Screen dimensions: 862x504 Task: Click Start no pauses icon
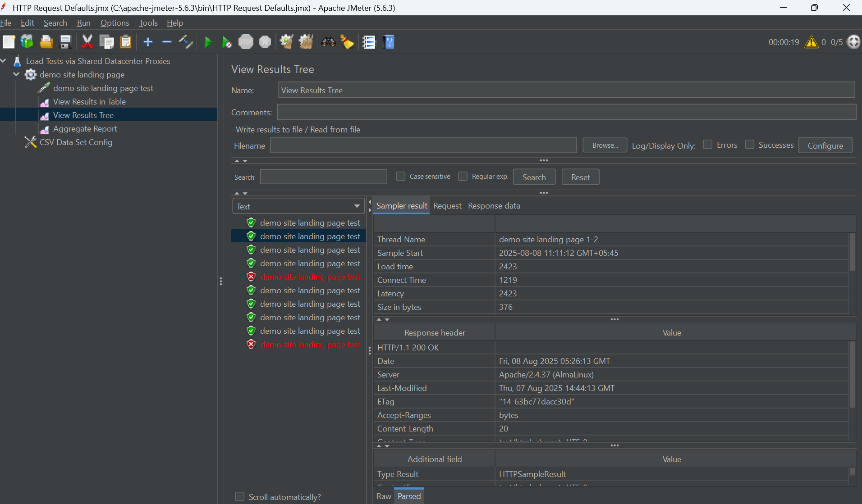(227, 42)
